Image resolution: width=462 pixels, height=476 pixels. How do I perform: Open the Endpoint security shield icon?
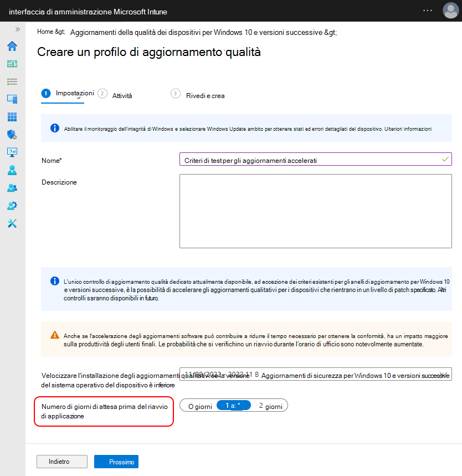tap(12, 135)
